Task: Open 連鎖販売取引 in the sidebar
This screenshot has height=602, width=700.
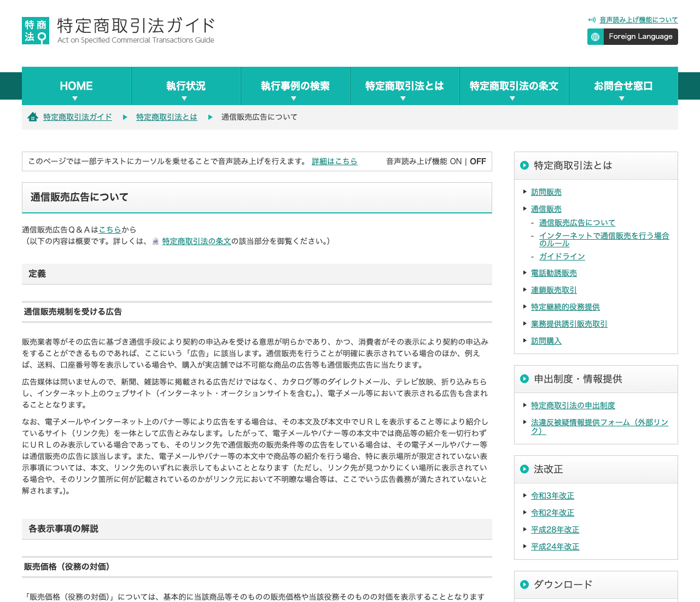Action: point(554,290)
